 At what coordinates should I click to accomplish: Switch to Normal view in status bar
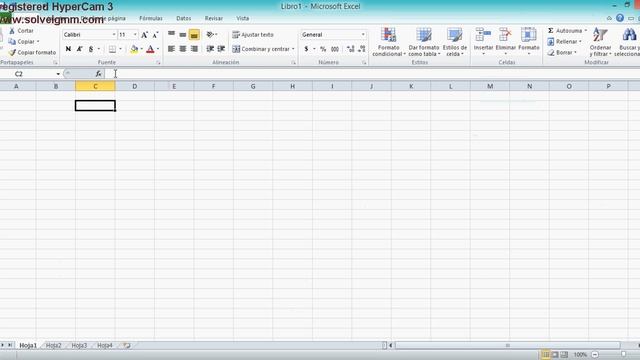(x=545, y=355)
